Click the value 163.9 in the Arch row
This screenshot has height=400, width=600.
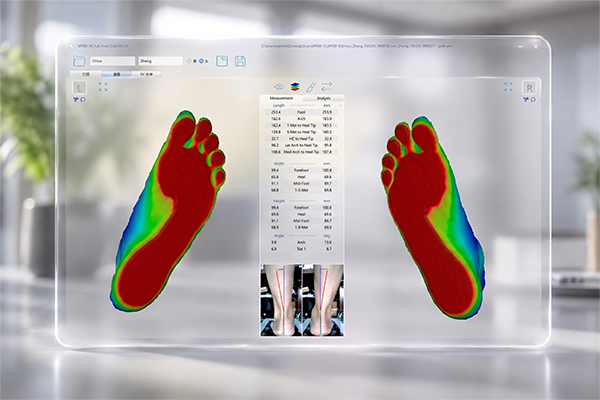pos(327,119)
